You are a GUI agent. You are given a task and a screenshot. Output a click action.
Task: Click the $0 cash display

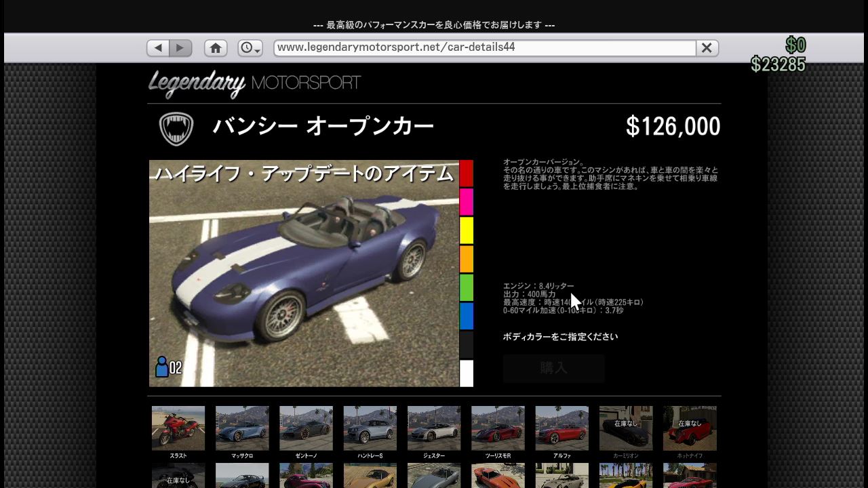pyautogui.click(x=795, y=45)
